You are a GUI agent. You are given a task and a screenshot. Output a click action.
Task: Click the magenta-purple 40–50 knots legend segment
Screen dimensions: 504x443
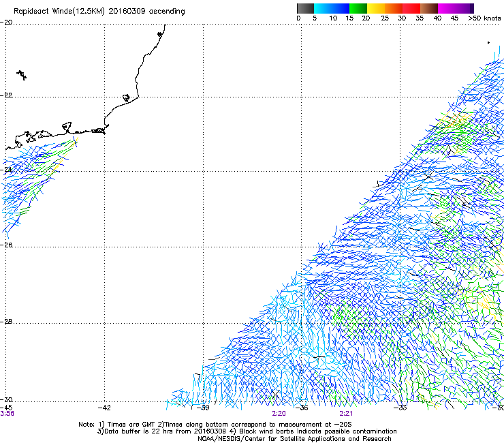tap(456, 8)
